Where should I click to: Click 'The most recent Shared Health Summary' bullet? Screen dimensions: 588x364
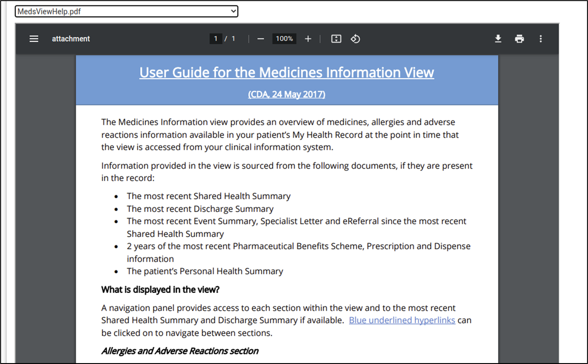pos(209,196)
